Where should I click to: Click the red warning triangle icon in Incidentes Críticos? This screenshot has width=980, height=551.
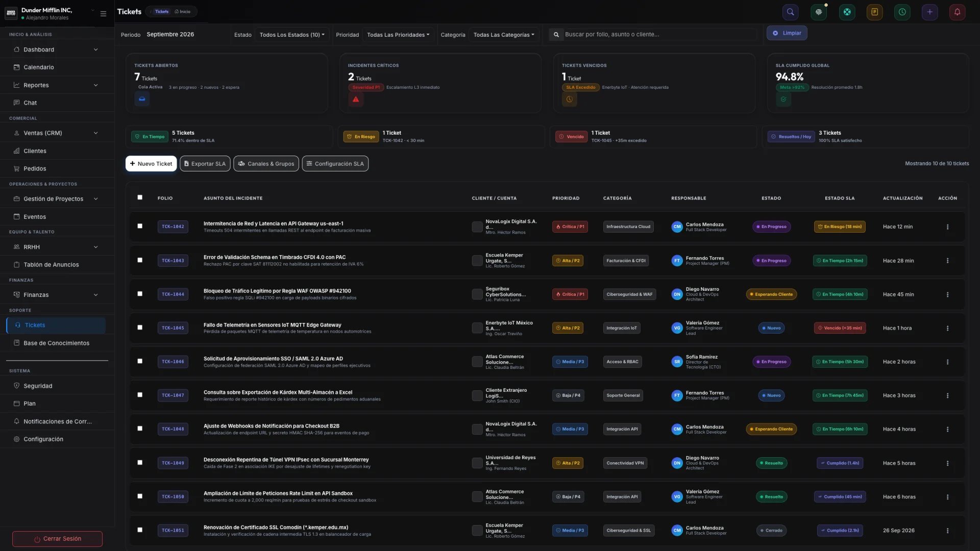pos(356,99)
